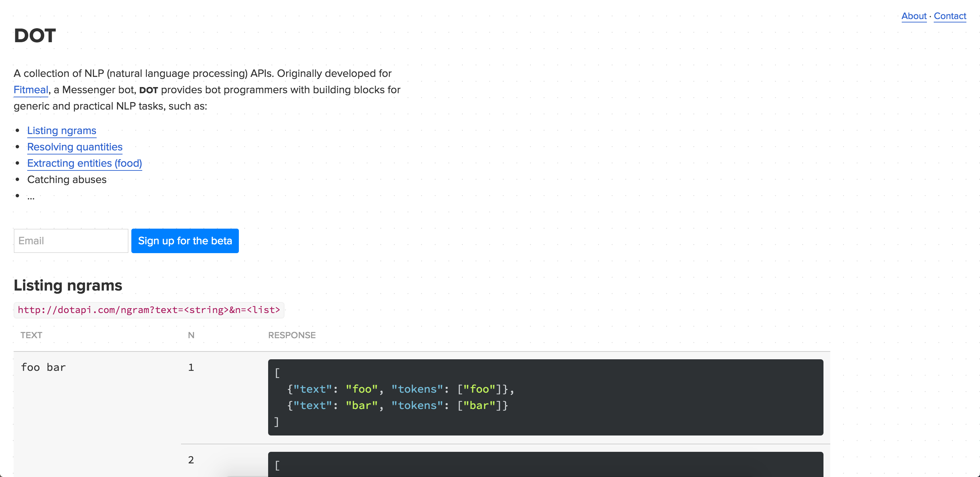This screenshot has width=980, height=477.
Task: Click the ngram API URL code snippet
Action: pos(149,310)
